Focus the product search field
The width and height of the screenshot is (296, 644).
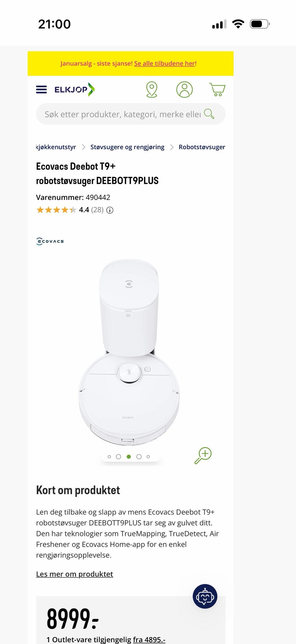tap(123, 114)
